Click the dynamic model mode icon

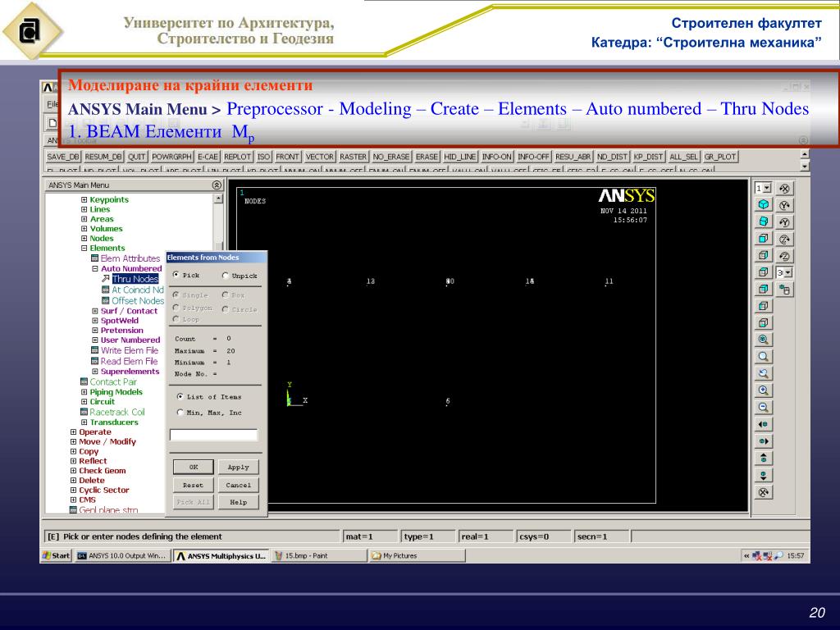(784, 290)
